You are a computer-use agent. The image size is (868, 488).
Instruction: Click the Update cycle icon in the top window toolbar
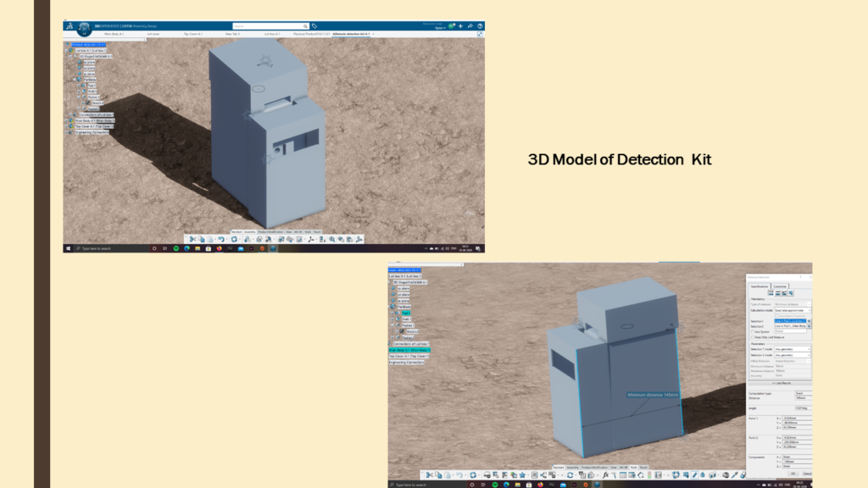pyautogui.click(x=234, y=240)
